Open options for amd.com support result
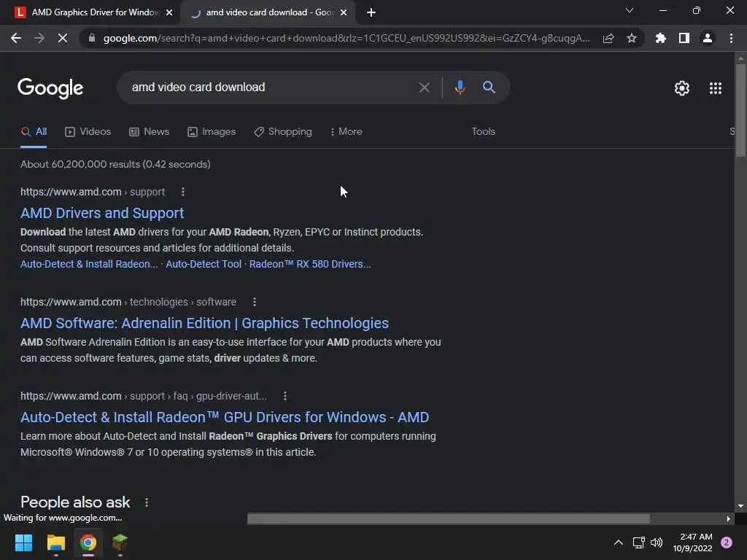Viewport: 747px width, 560px height. 183,192
